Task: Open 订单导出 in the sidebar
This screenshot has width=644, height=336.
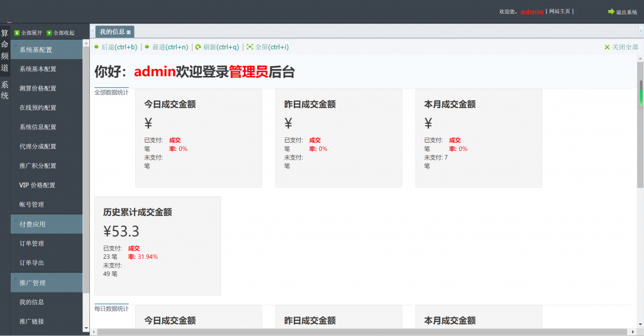Action: 32,263
